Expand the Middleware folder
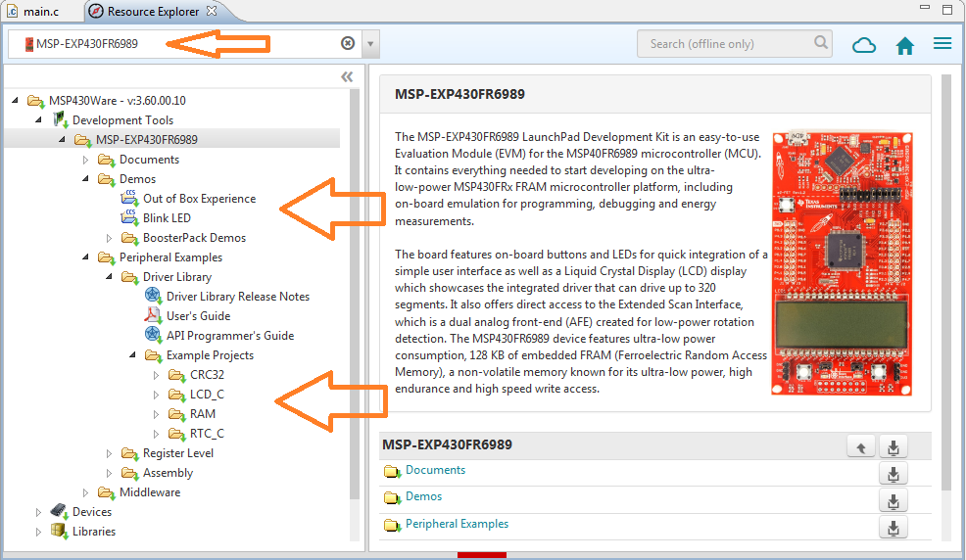The height and width of the screenshot is (560, 966). [x=85, y=492]
